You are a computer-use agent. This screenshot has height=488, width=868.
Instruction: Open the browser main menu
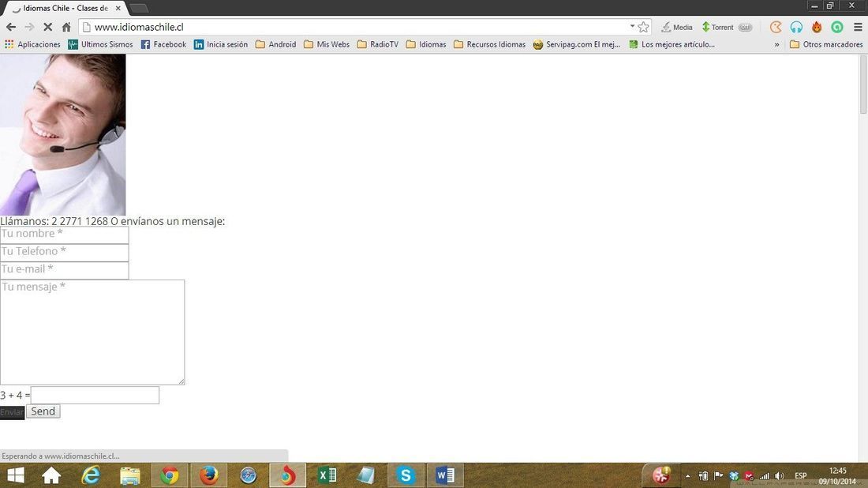858,27
